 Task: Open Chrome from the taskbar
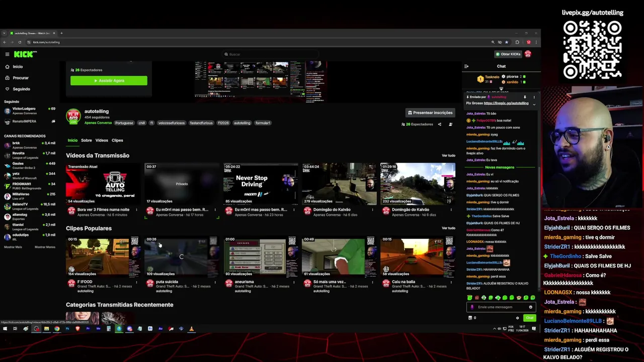[57, 329]
